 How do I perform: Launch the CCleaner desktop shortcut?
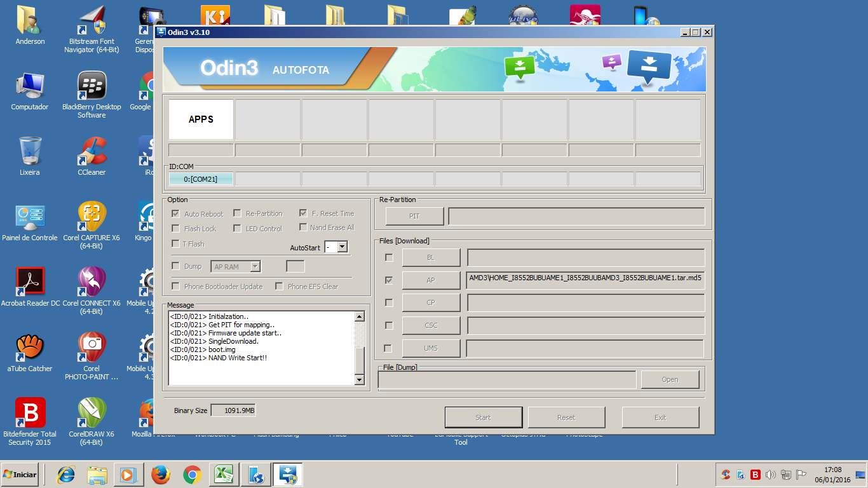92,156
